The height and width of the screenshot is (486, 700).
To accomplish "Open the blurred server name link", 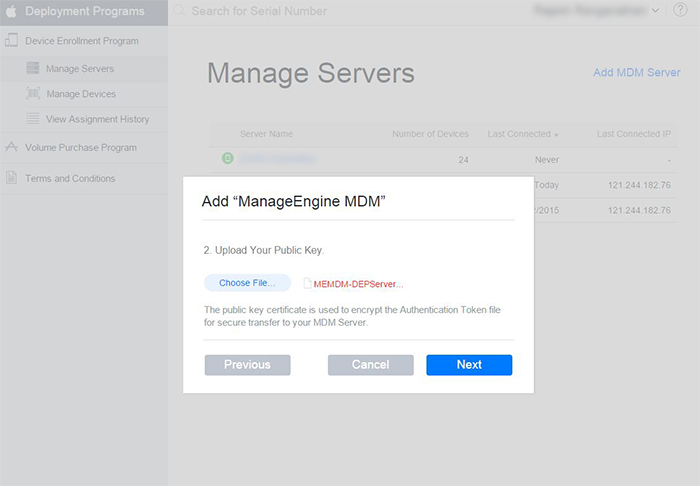I will click(x=278, y=158).
